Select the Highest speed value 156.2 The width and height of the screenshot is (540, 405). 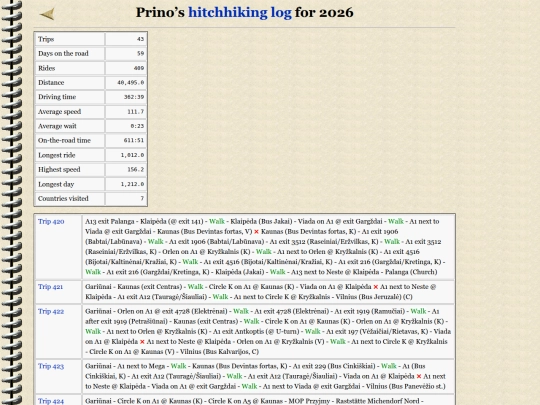tap(136, 170)
